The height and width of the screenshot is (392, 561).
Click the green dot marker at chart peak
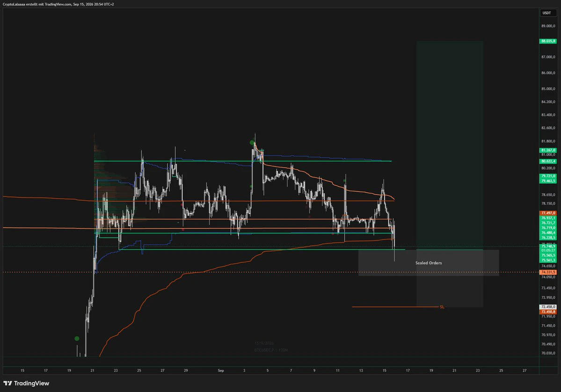tap(252, 143)
